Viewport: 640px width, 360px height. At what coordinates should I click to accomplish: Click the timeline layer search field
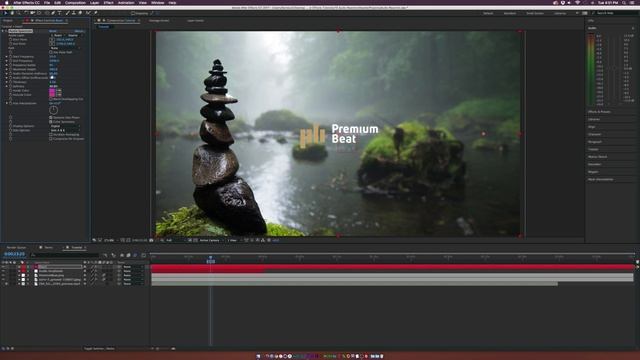click(65, 255)
